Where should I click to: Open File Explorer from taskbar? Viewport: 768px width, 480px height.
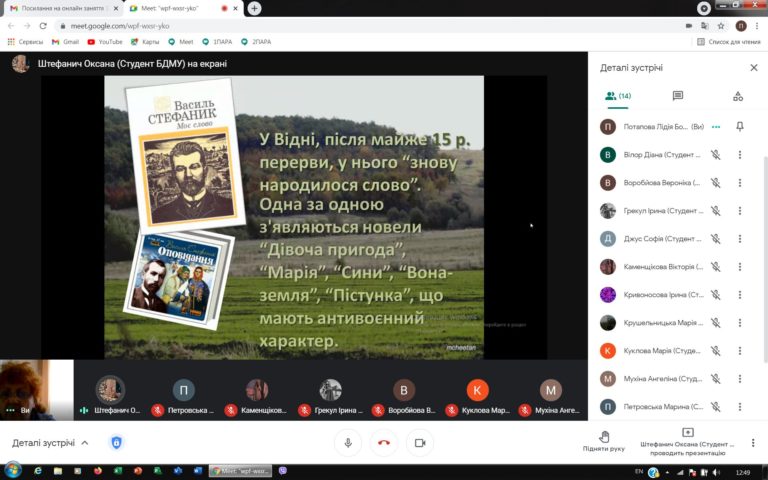pyautogui.click(x=58, y=471)
